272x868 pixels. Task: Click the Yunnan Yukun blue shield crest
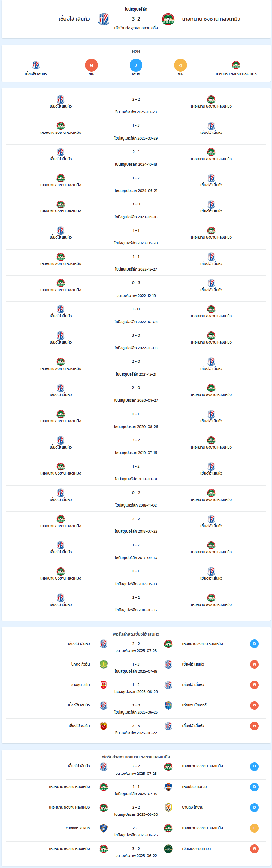(103, 828)
